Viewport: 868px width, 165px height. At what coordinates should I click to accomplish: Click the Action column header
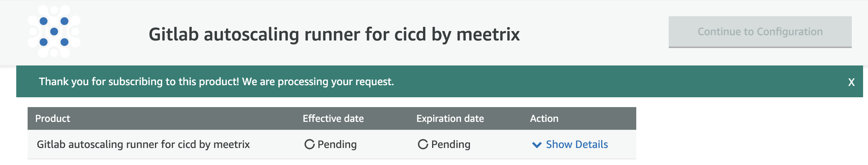(x=544, y=118)
